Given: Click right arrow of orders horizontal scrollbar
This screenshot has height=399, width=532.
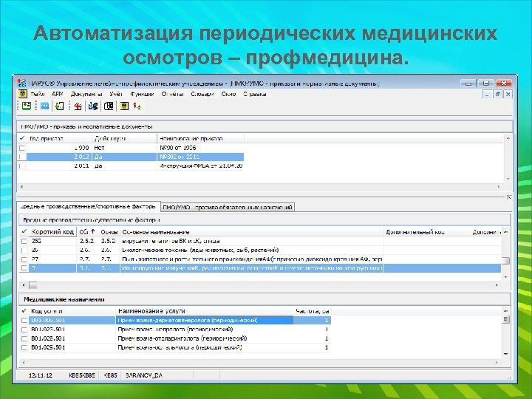Looking at the screenshot, I should (499, 187).
